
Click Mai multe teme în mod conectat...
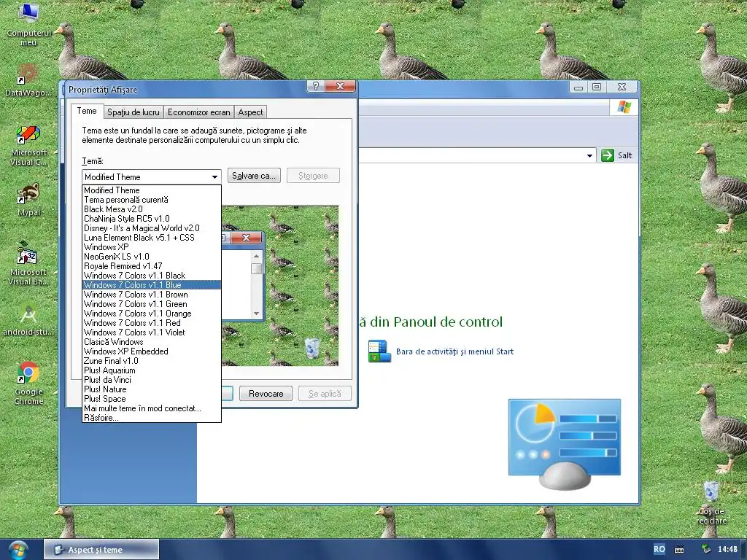[x=152, y=408]
